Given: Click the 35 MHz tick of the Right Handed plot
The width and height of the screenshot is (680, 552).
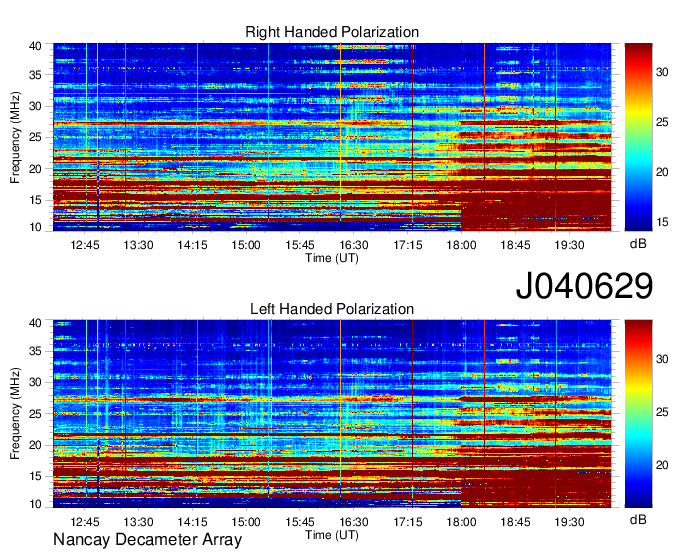Looking at the screenshot, I should tap(36, 75).
